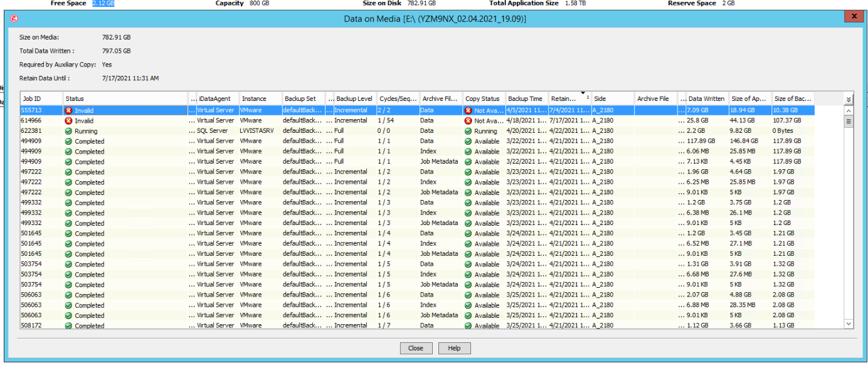This screenshot has width=868, height=368.
Task: Click Completed icon of job 494909 Job Metadata row
Action: coord(69,161)
